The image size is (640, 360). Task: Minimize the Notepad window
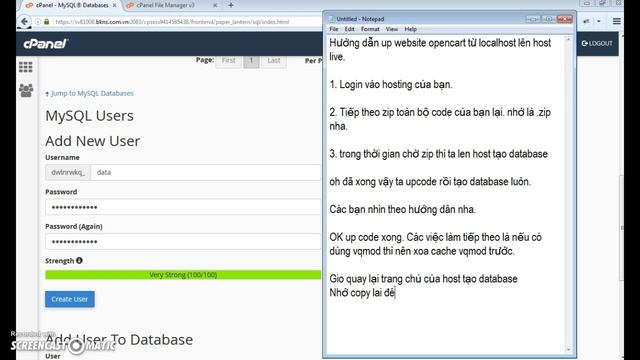pos(533,19)
